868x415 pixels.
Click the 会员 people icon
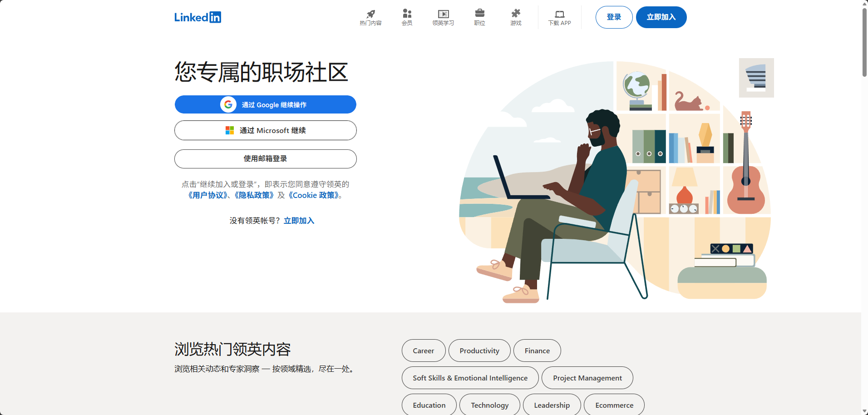(407, 17)
